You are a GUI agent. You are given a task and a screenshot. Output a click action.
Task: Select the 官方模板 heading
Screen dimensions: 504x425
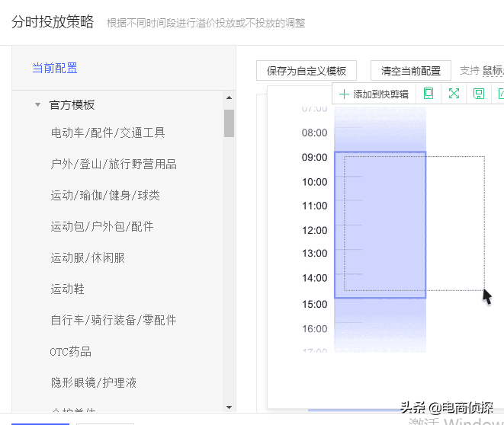[x=72, y=104]
